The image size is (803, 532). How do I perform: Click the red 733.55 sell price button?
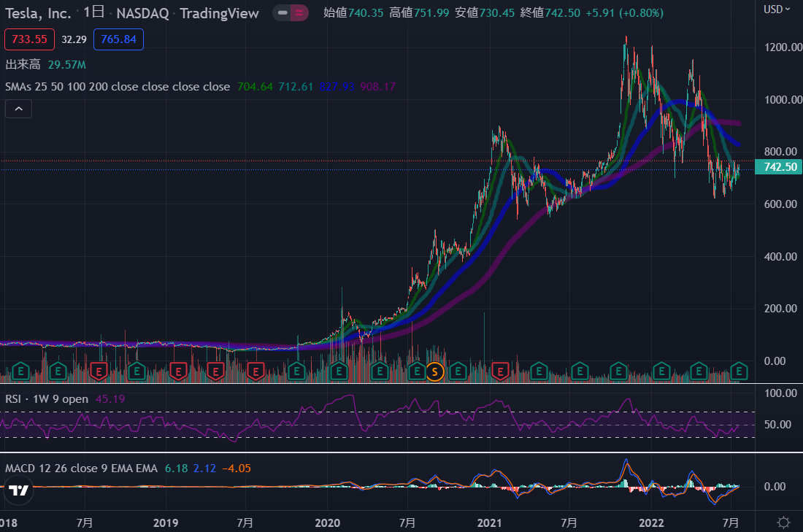point(29,39)
